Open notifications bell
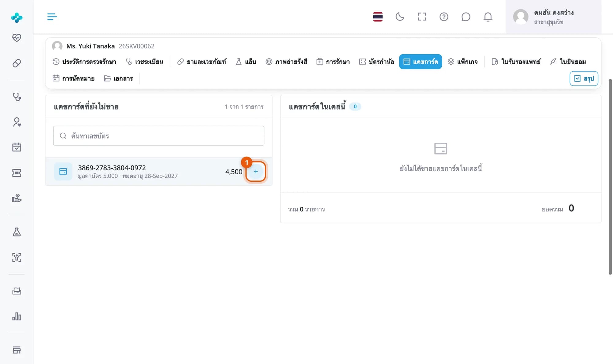 pyautogui.click(x=488, y=17)
